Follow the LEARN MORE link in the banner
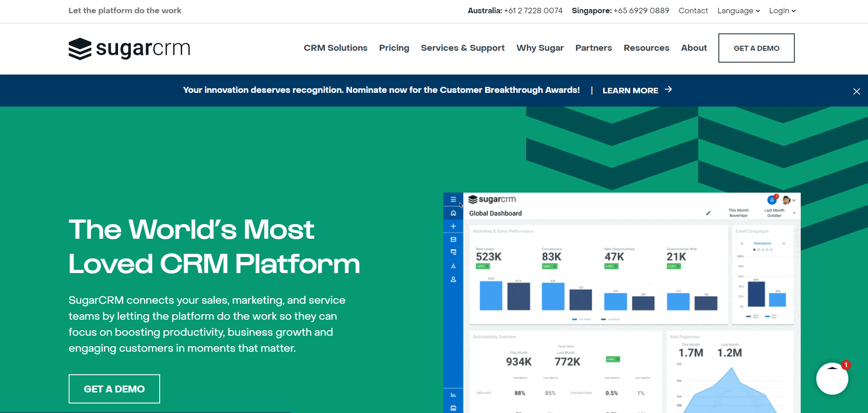Image resolution: width=868 pixels, height=413 pixels. tap(631, 90)
